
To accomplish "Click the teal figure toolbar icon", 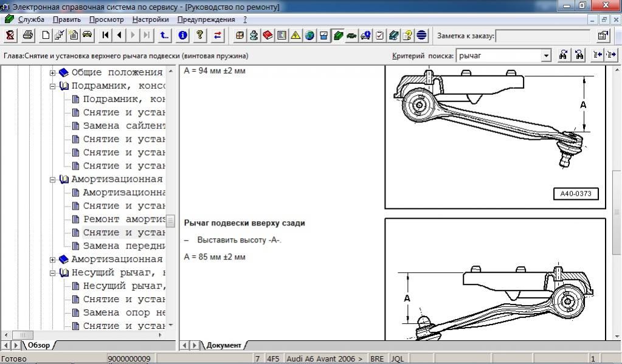I will pos(254,36).
